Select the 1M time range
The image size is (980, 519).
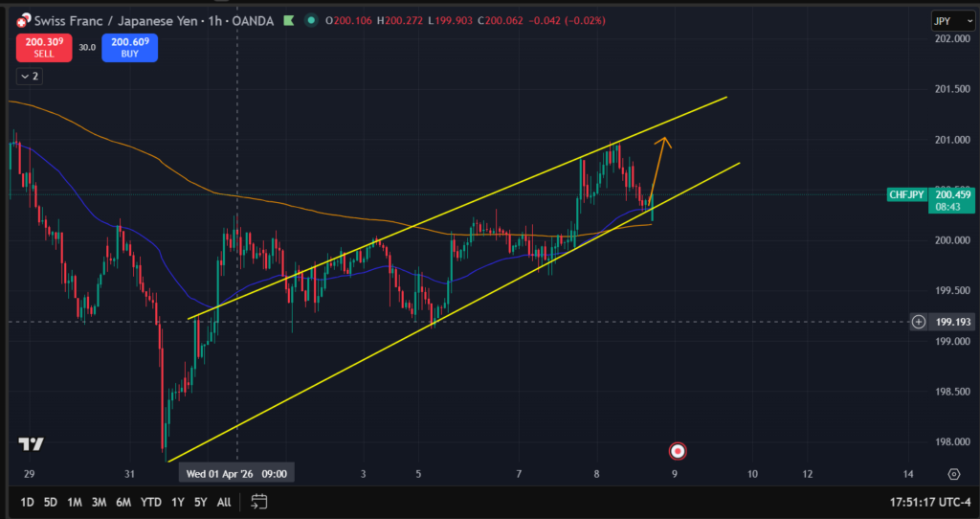tap(75, 502)
